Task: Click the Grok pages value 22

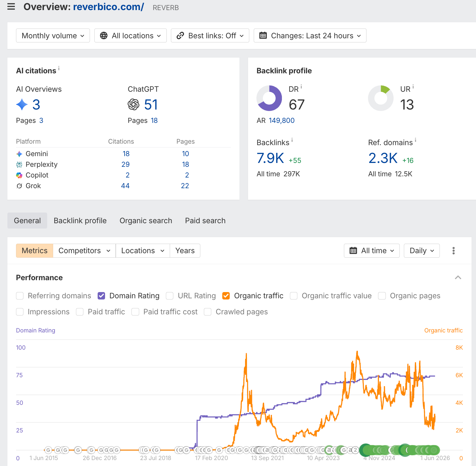Action: tap(185, 186)
